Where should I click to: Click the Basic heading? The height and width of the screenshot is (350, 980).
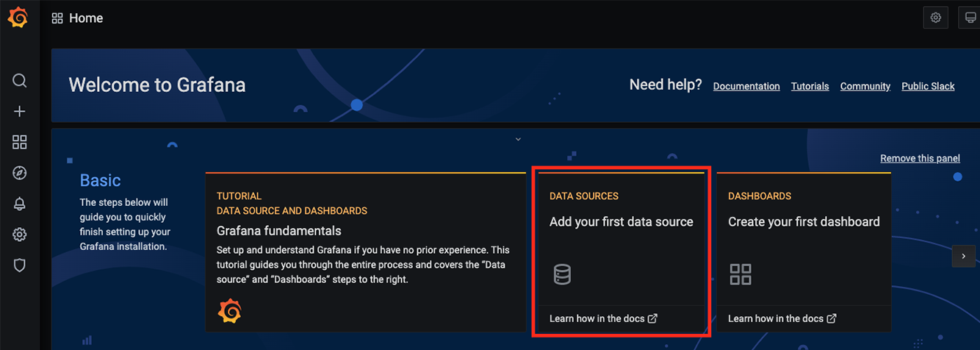point(100,180)
